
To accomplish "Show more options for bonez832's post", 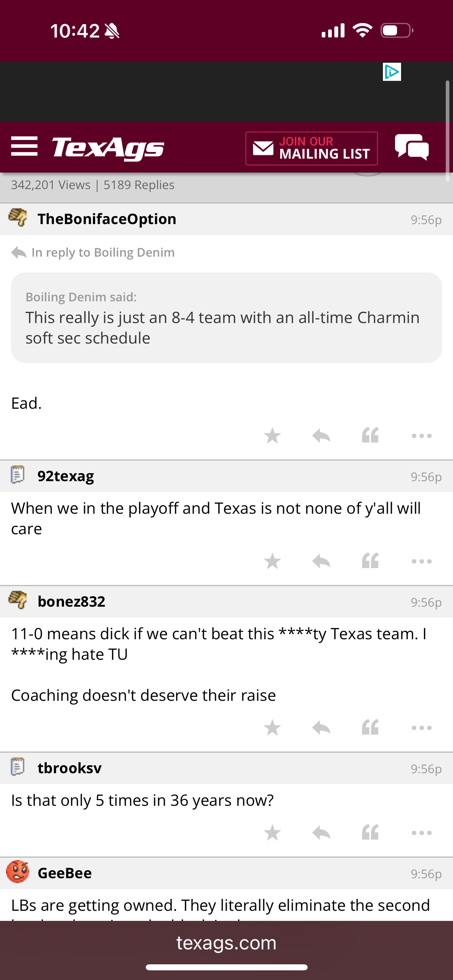I will coord(422,728).
